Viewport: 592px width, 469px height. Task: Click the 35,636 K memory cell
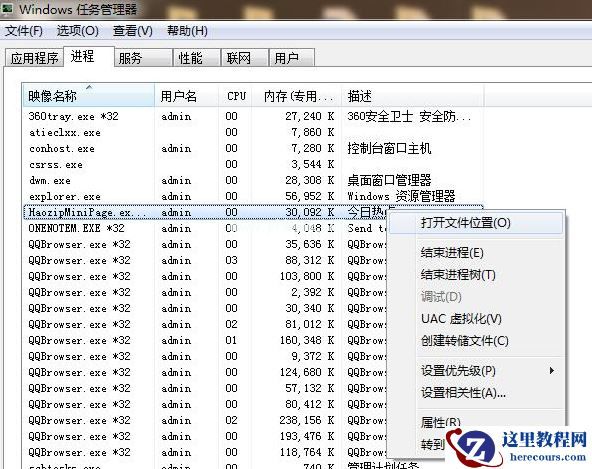point(310,244)
